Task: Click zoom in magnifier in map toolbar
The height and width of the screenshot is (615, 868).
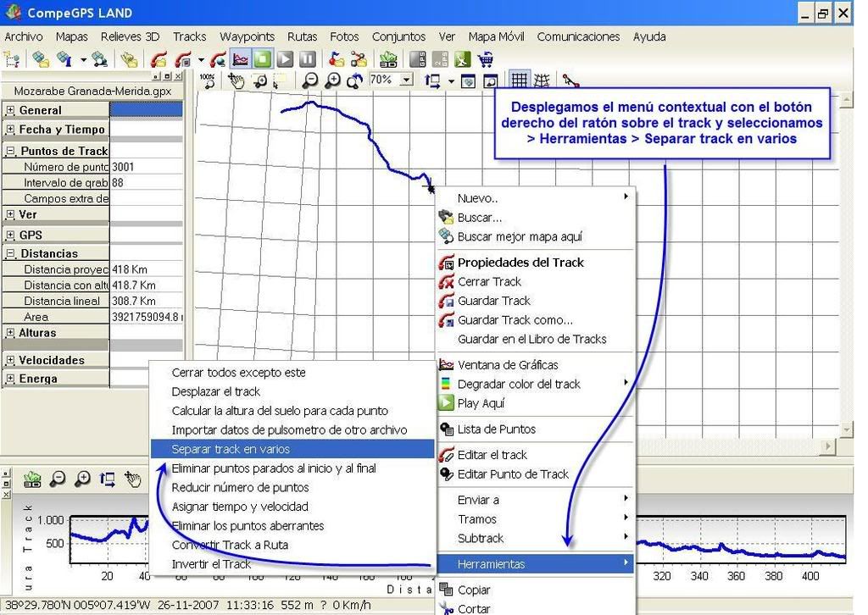Action: 332,80
